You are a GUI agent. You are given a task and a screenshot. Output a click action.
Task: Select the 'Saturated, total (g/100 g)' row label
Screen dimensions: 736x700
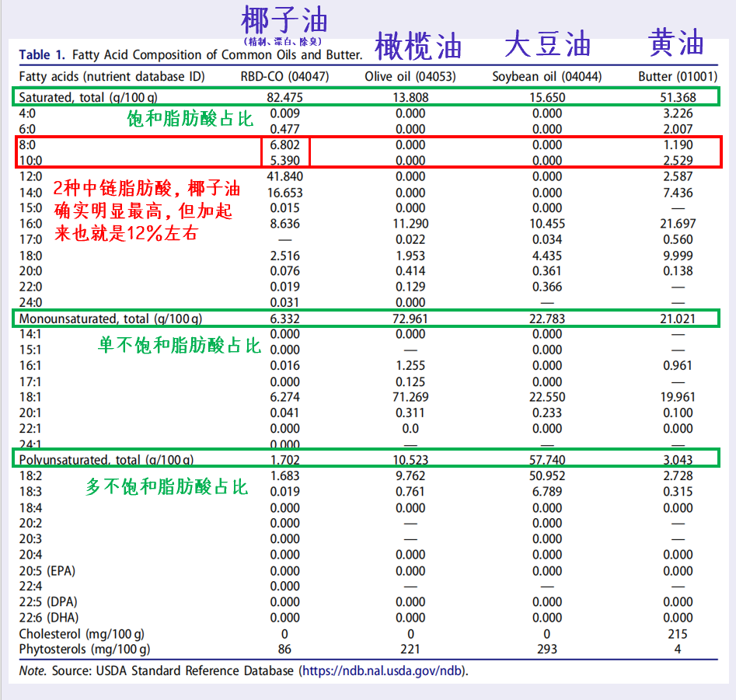(x=89, y=98)
